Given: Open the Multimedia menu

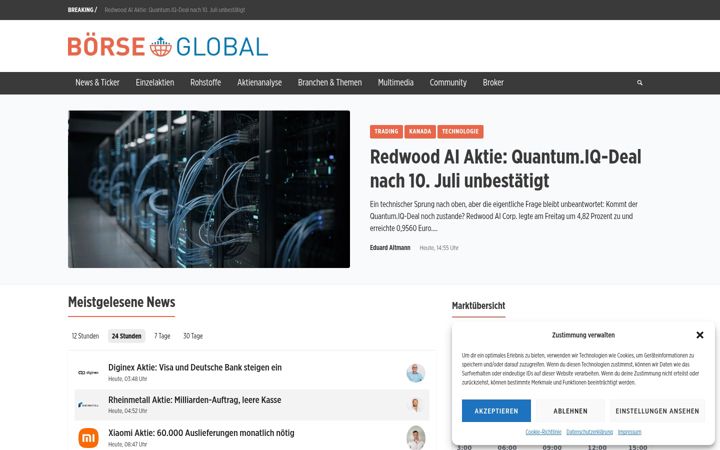Looking at the screenshot, I should click(395, 83).
